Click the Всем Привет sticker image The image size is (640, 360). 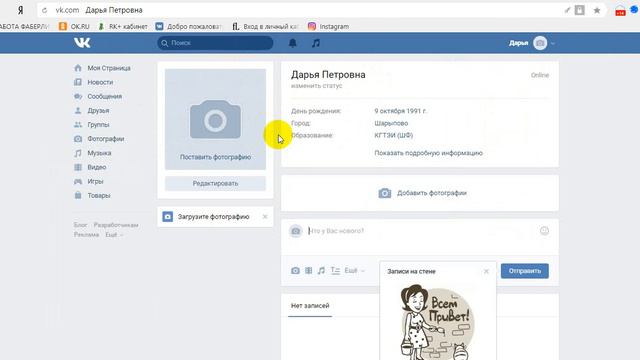pyautogui.click(x=437, y=322)
